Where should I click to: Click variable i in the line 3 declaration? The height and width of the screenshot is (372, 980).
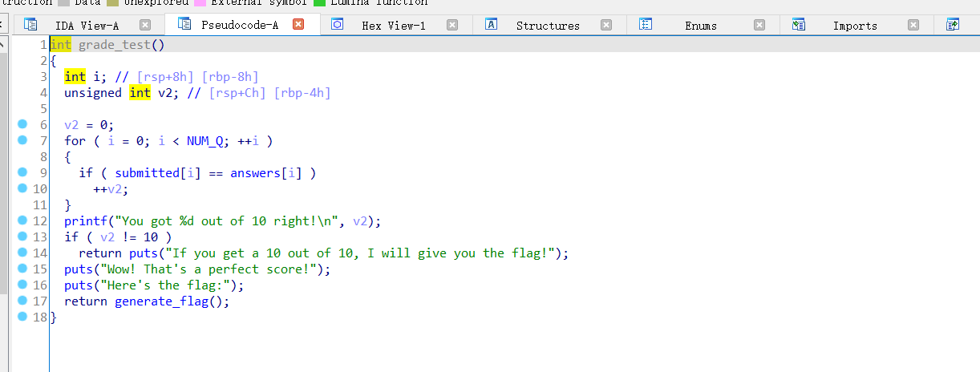pos(96,77)
